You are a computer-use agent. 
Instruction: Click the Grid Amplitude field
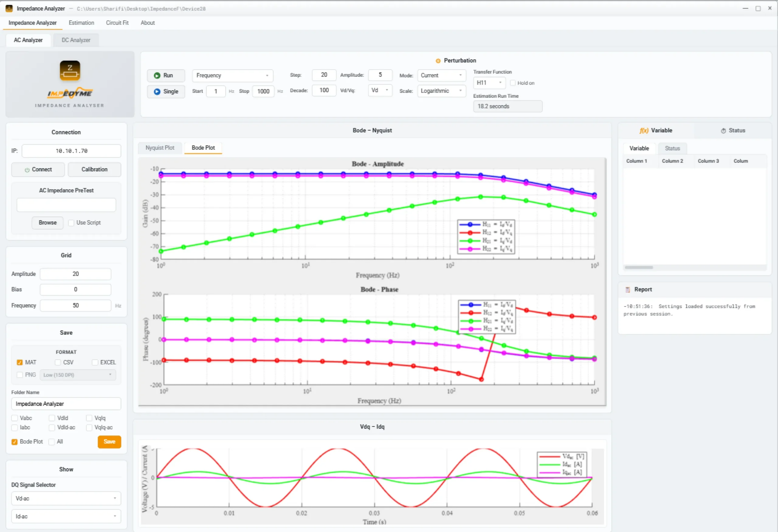[75, 274]
